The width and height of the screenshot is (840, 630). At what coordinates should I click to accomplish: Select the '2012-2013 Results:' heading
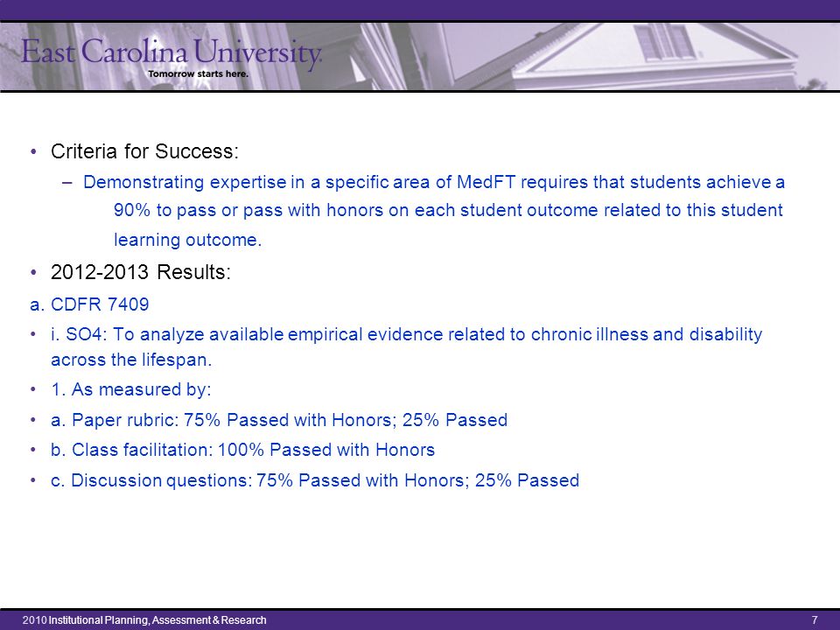pos(140,272)
